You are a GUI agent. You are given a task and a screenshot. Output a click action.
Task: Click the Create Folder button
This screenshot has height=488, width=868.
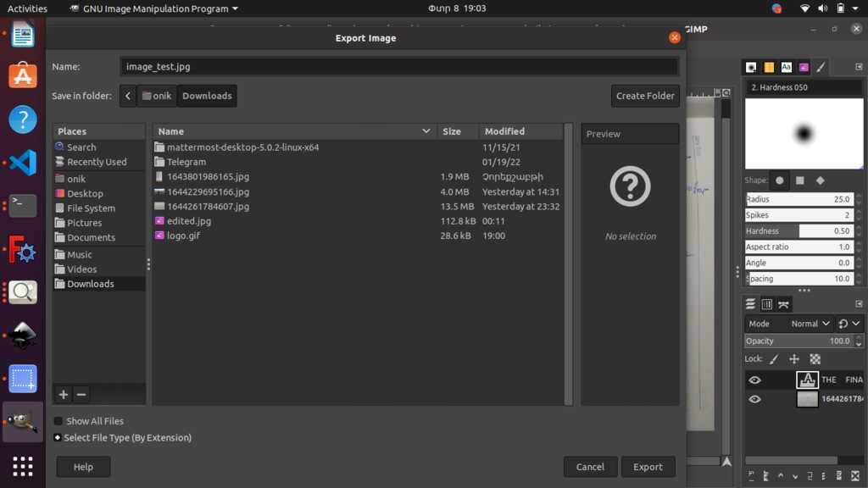point(645,96)
